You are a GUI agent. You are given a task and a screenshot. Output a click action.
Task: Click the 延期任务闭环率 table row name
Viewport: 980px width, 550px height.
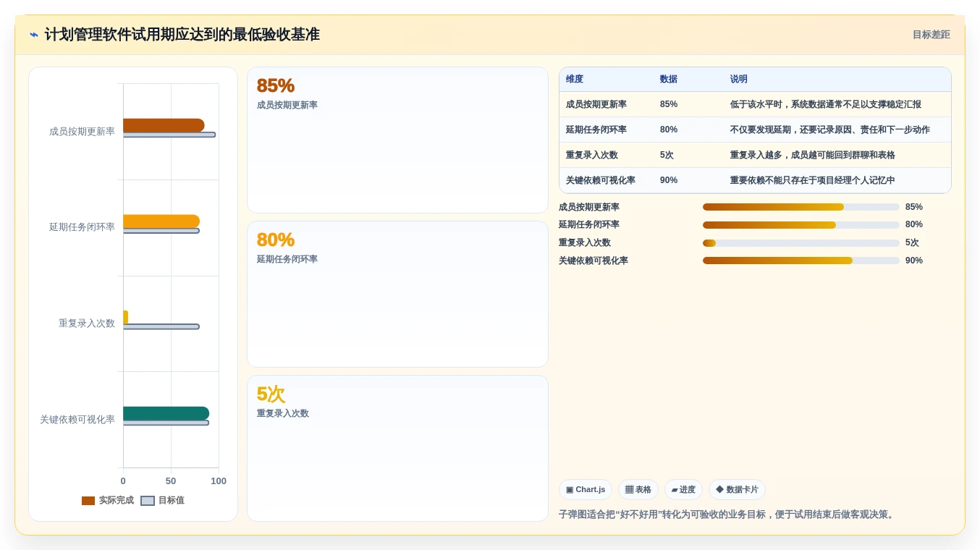pos(596,130)
